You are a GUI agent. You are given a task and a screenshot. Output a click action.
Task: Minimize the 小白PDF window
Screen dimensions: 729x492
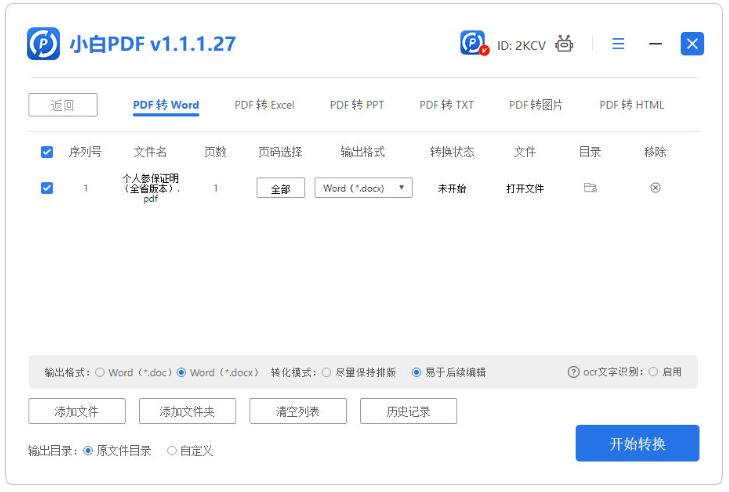[655, 44]
